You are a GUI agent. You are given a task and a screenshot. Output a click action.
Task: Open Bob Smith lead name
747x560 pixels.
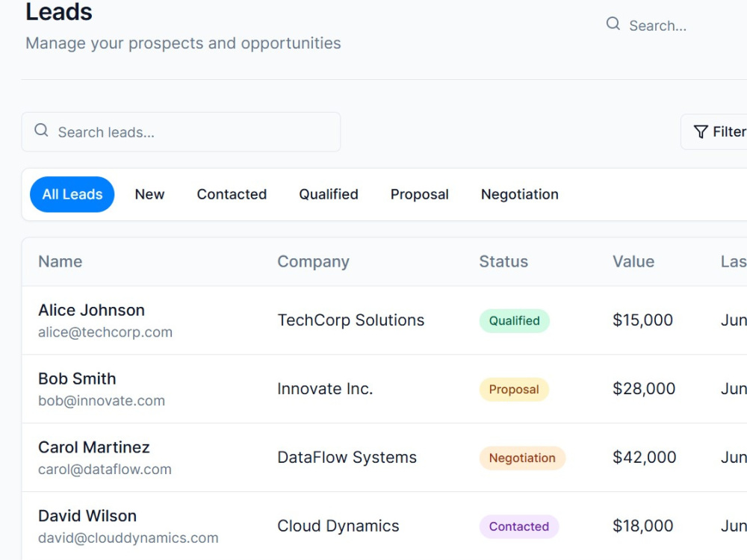pos(77,379)
